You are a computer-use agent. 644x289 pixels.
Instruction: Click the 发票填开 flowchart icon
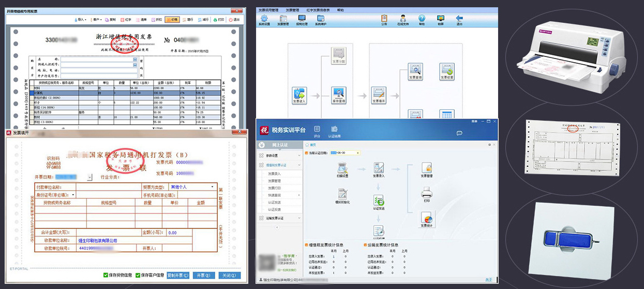click(379, 94)
